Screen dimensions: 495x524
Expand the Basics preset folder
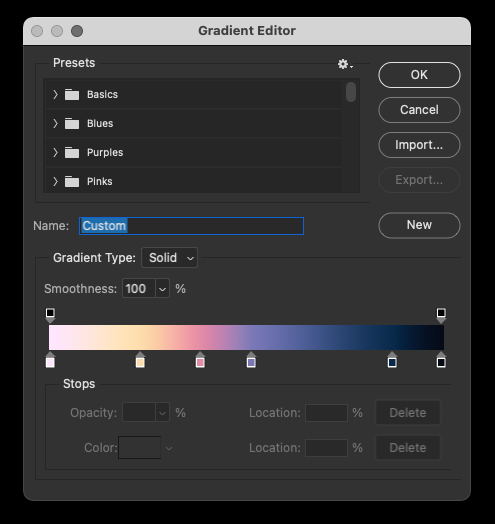(x=55, y=95)
